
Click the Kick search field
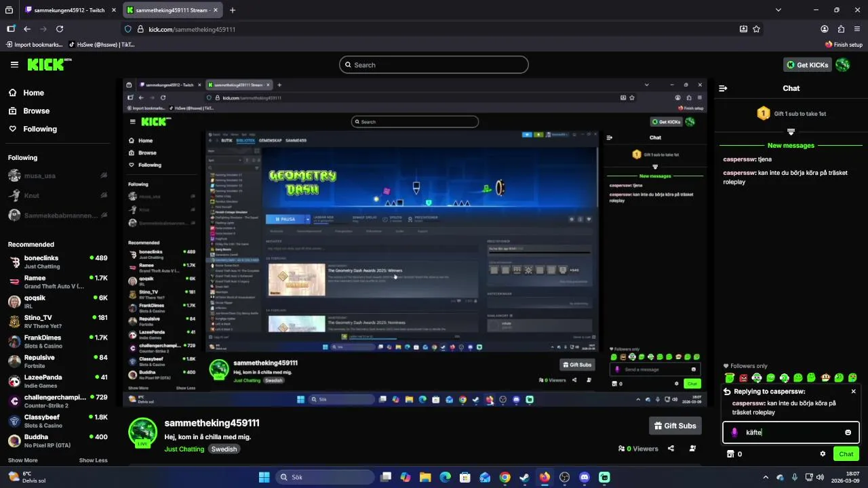434,65
